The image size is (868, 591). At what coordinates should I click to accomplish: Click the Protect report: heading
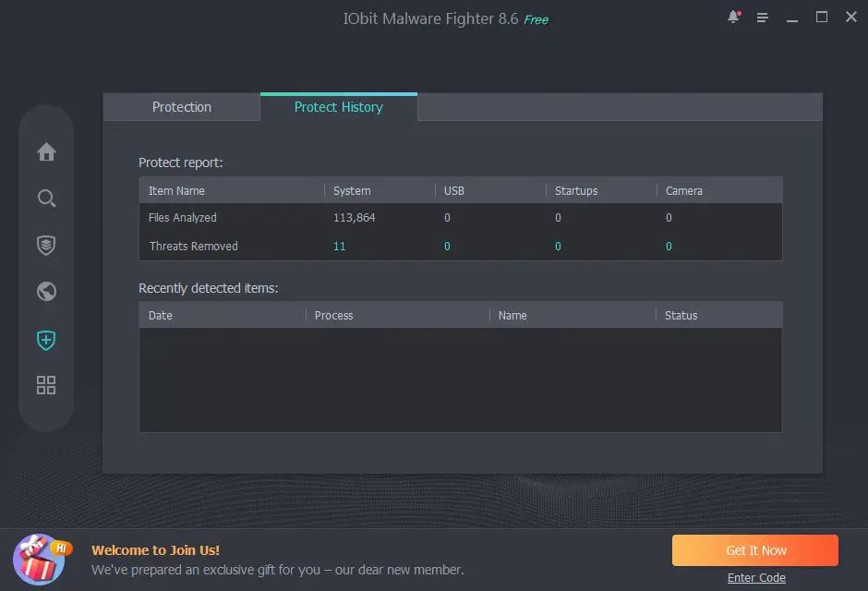[x=180, y=163]
